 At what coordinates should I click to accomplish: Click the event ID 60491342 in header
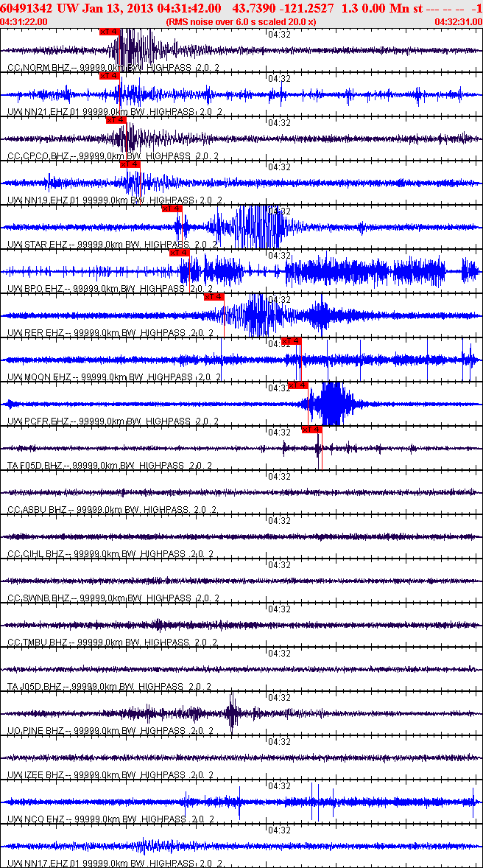click(x=26, y=8)
